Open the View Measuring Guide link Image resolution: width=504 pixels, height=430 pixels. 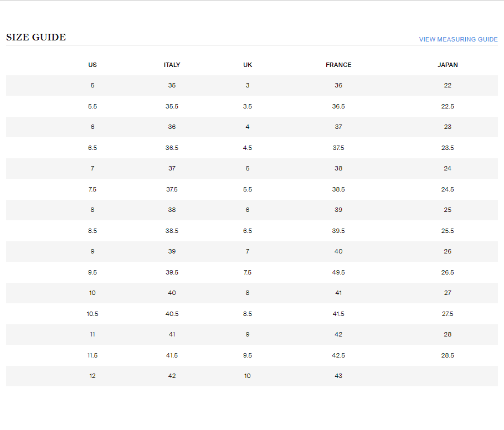click(458, 39)
